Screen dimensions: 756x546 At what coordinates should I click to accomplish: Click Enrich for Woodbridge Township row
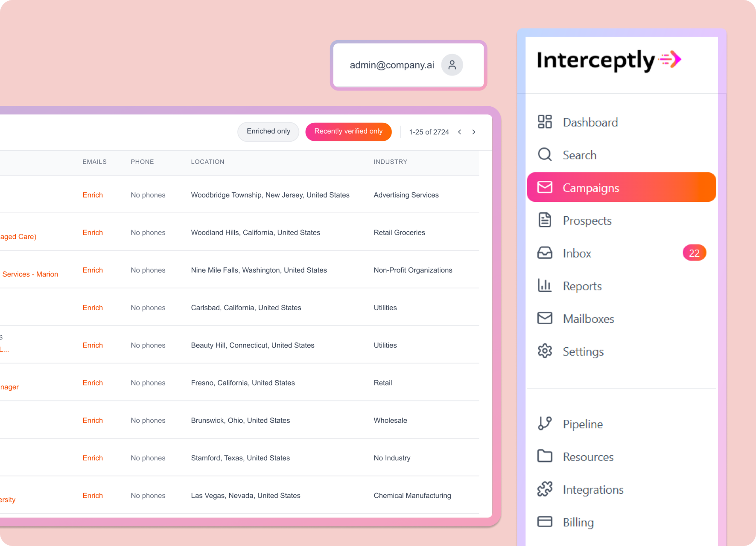93,195
